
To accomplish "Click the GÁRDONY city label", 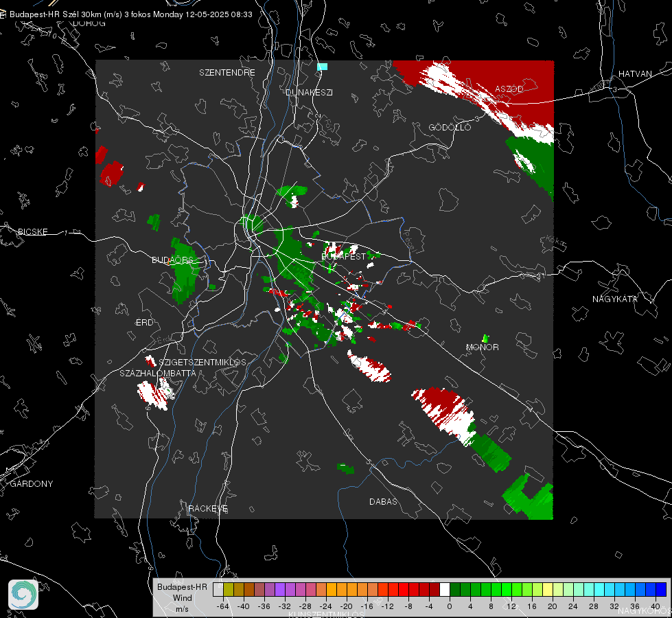I will [x=32, y=483].
